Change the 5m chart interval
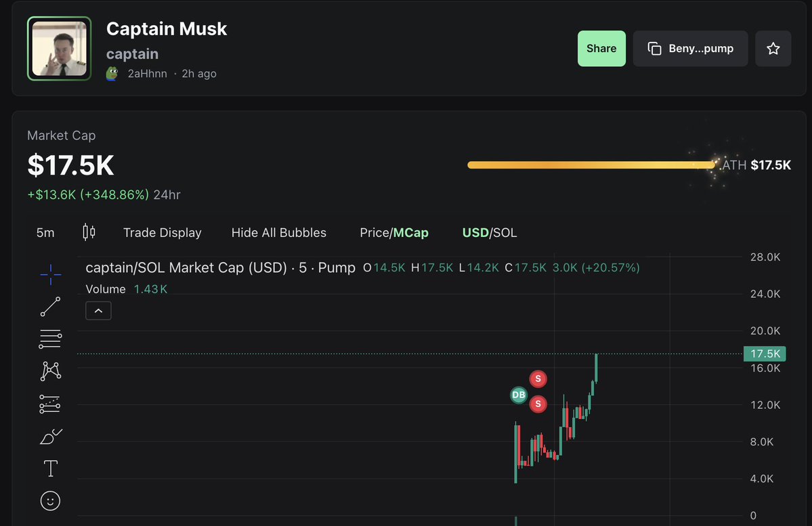The image size is (812, 526). point(45,233)
